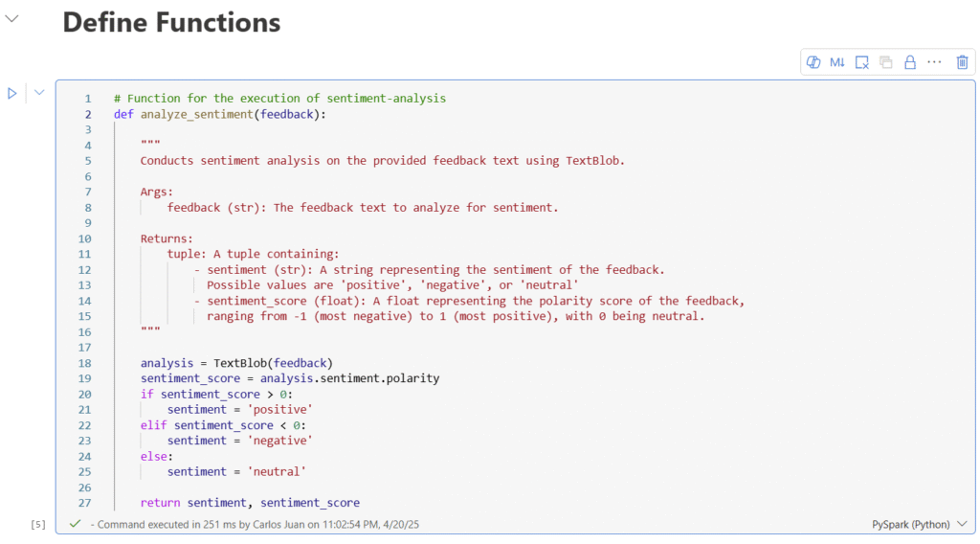Open Copilot from the cell toolbar
This screenshot has height=544, width=980.
pyautogui.click(x=813, y=62)
